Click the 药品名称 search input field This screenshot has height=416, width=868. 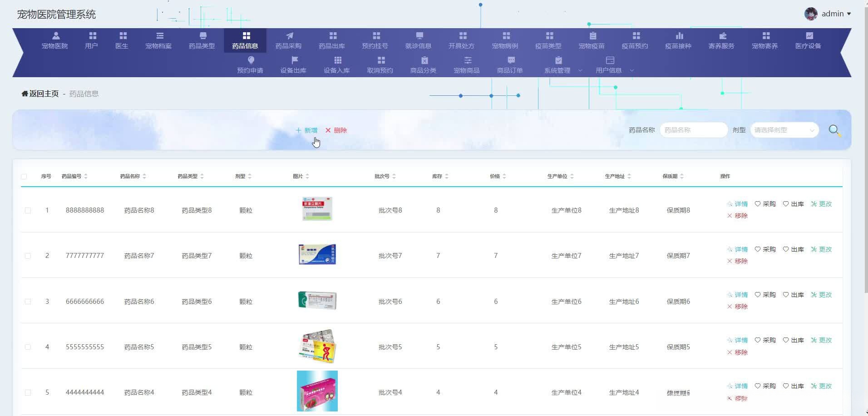click(x=693, y=130)
